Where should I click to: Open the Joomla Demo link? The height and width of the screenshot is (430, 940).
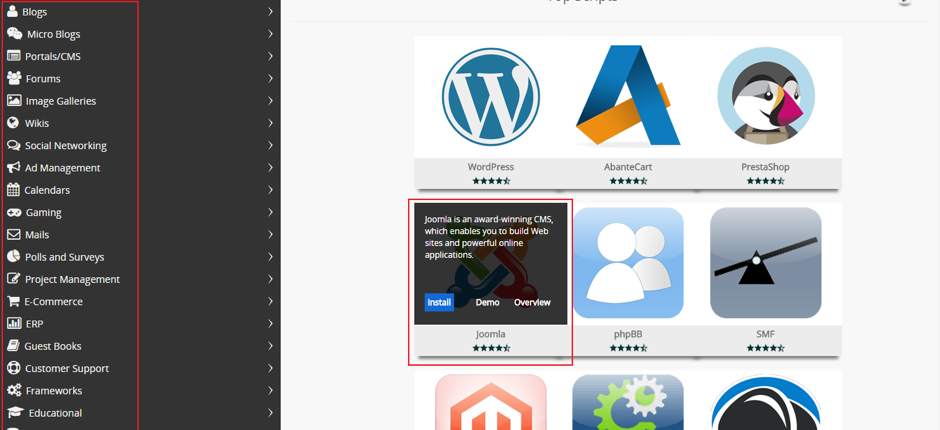point(487,302)
